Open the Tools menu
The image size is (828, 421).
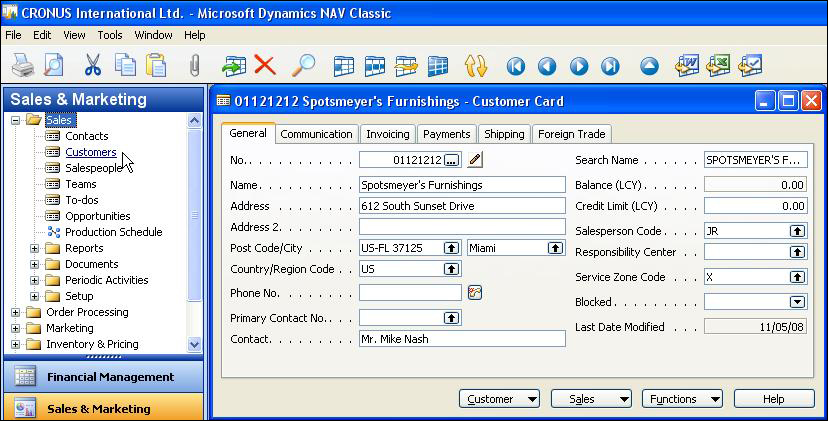coord(110,35)
